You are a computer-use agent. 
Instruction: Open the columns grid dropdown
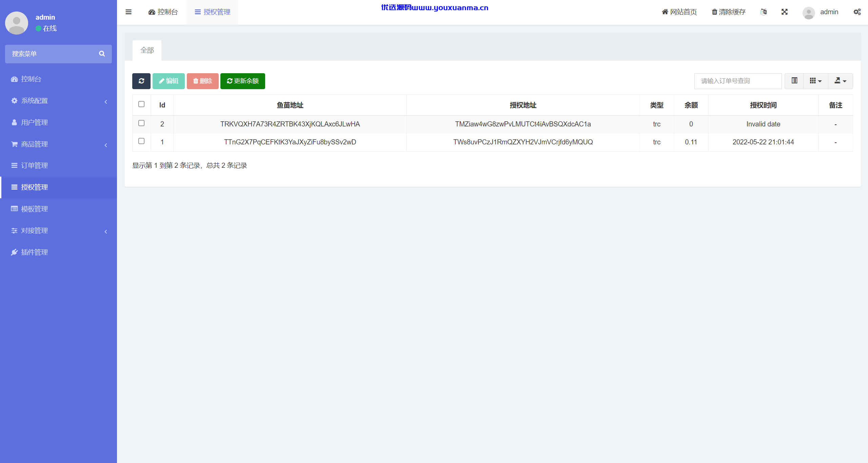pos(816,81)
